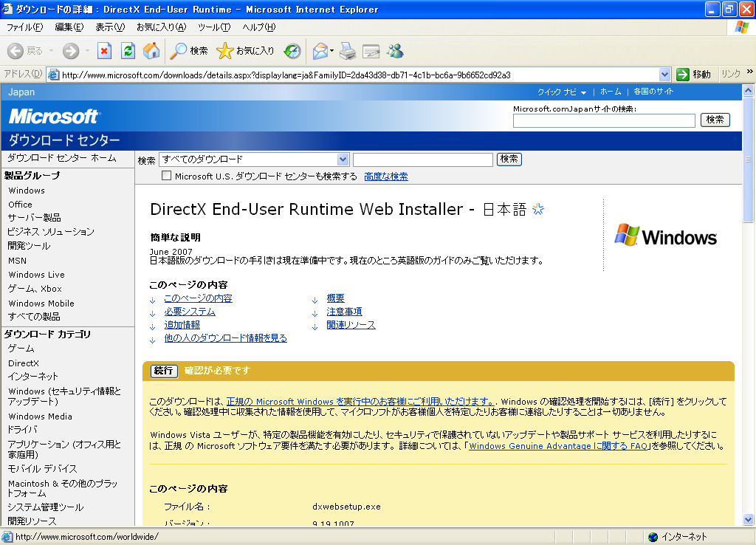756x545 pixels.
Task: Click the Forward arrow toolbar icon
Action: [71, 51]
